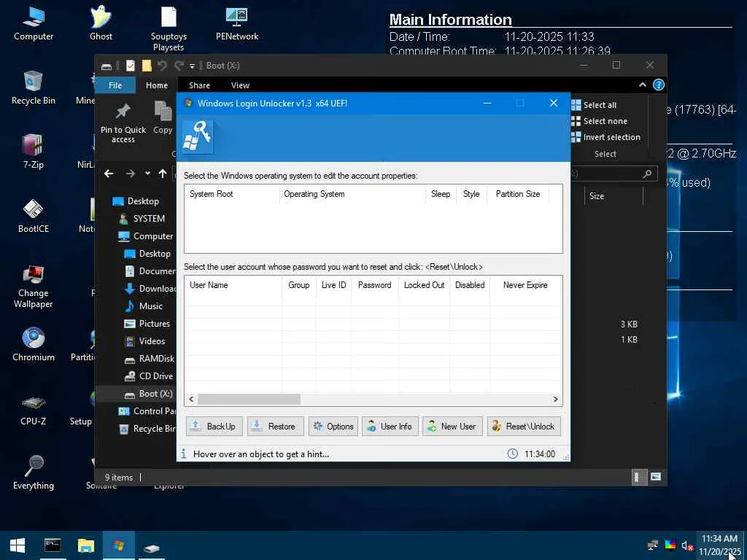The width and height of the screenshot is (747, 560).
Task: Select Videos in the Explorer tree
Action: coord(144,341)
